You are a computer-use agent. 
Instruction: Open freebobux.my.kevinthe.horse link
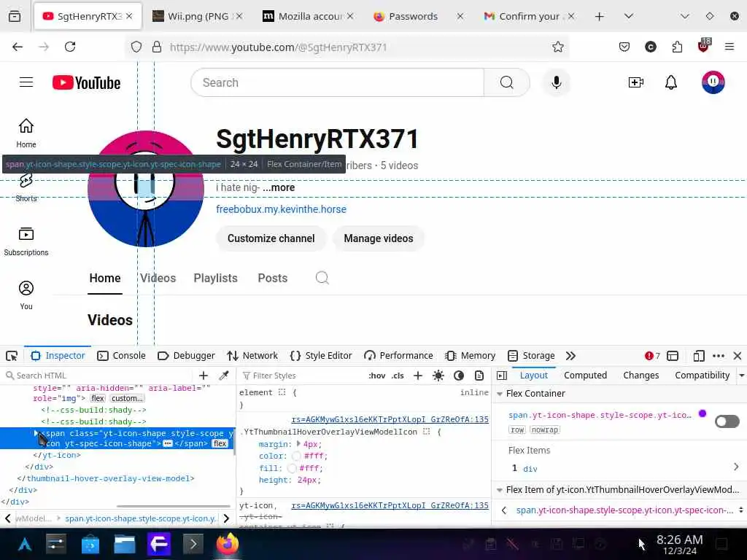[x=281, y=209]
